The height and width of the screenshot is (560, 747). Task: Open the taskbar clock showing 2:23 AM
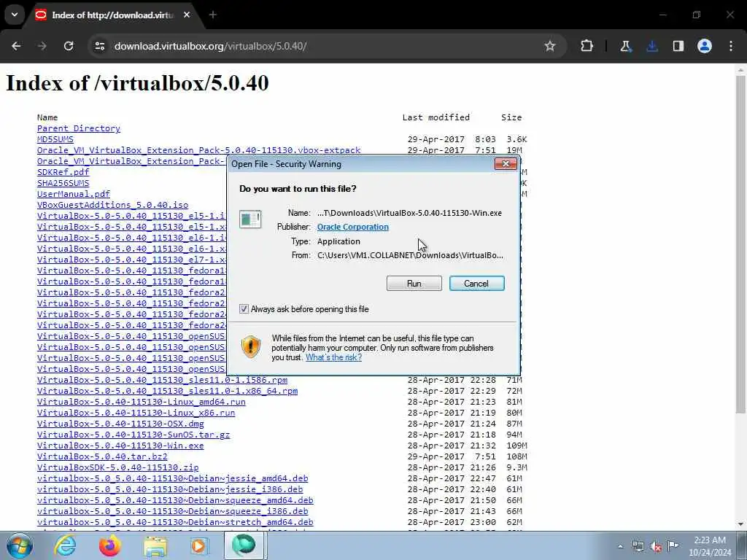pos(710,546)
